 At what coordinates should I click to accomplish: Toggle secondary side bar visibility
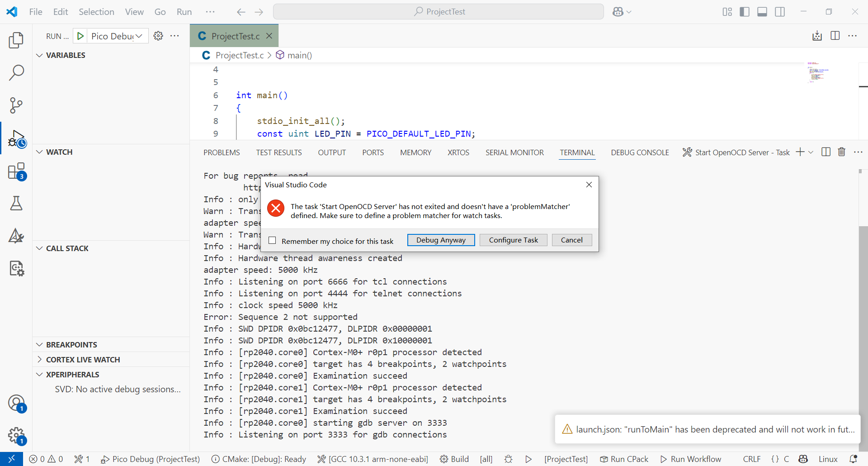[780, 12]
